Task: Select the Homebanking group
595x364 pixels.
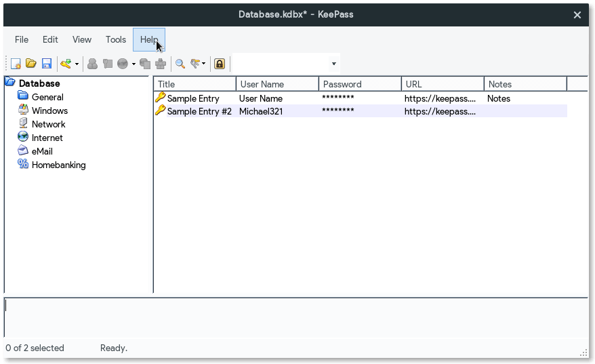Action: click(x=59, y=165)
